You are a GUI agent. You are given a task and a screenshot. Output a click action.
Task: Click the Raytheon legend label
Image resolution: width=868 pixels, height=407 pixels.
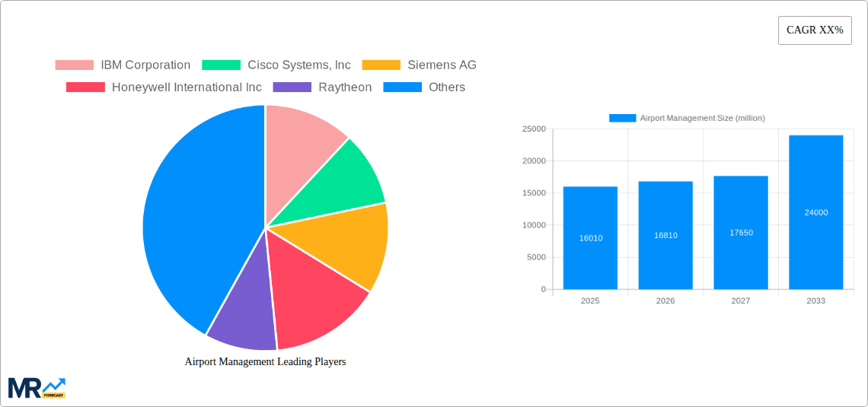tap(345, 87)
